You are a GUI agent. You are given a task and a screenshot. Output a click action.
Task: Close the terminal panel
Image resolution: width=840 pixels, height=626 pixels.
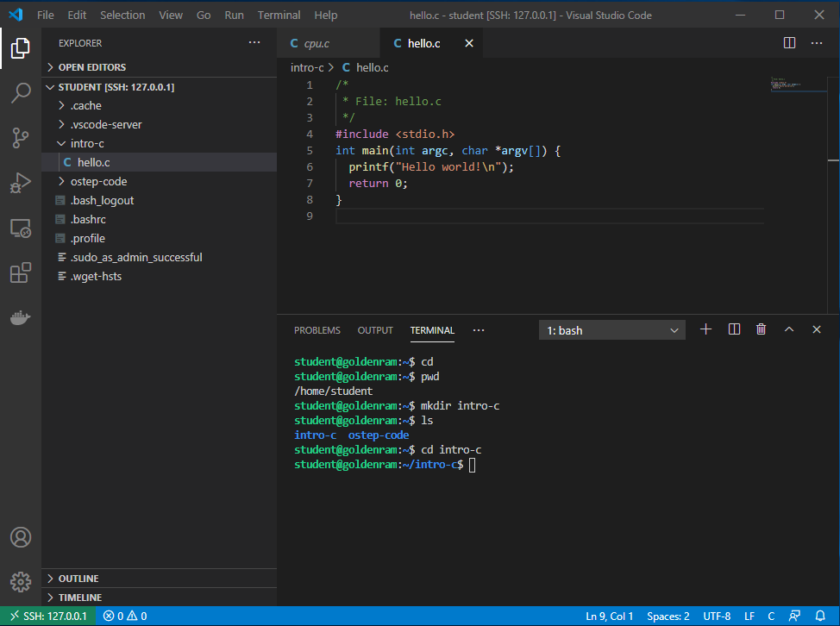point(817,329)
